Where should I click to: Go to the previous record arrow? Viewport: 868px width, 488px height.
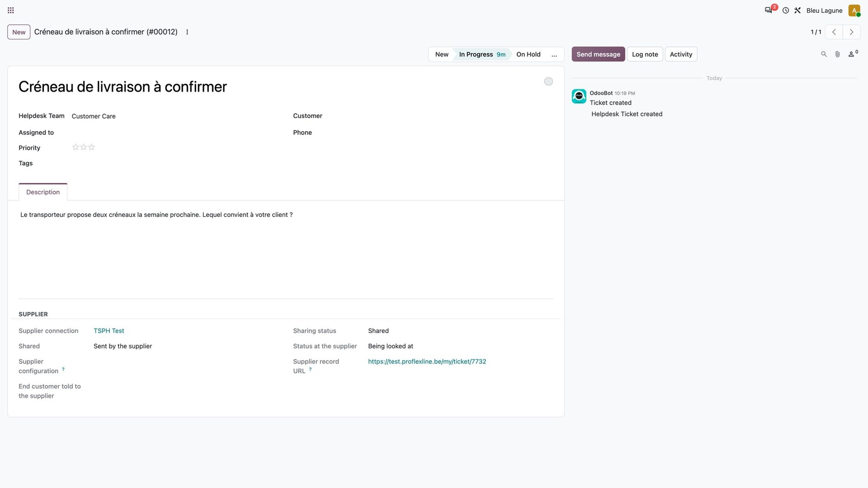[834, 32]
